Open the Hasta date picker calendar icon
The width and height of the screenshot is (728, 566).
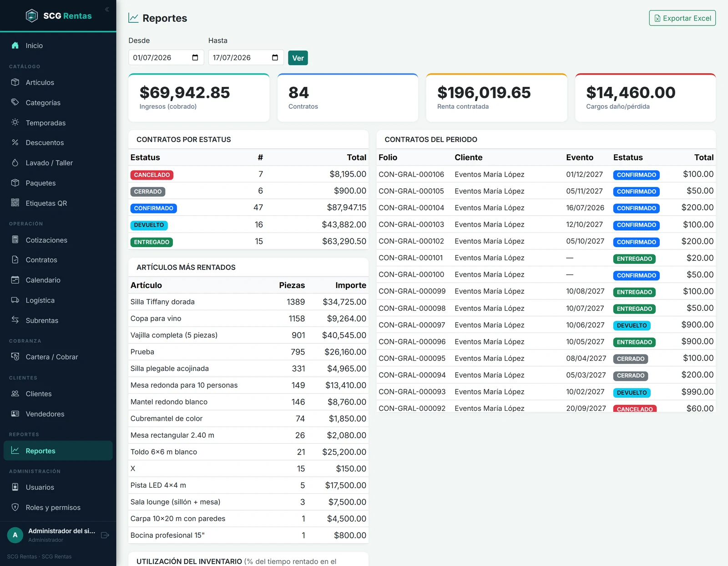pos(275,58)
